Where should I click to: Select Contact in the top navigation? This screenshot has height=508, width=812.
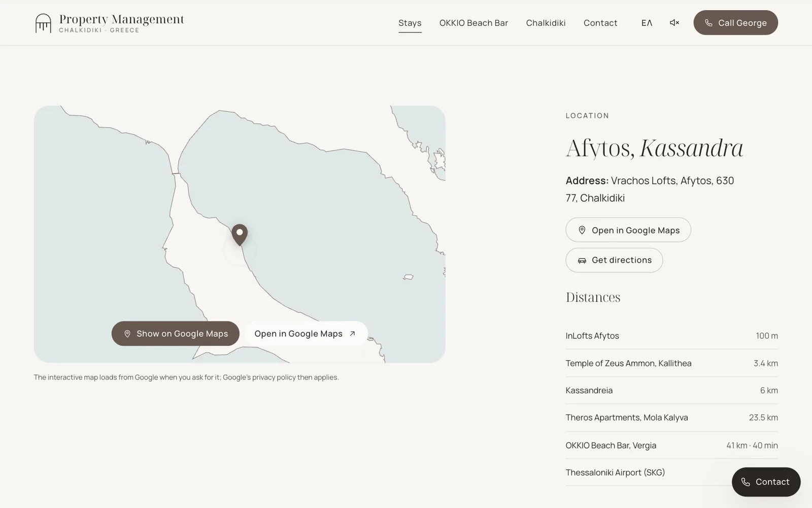pyautogui.click(x=600, y=23)
